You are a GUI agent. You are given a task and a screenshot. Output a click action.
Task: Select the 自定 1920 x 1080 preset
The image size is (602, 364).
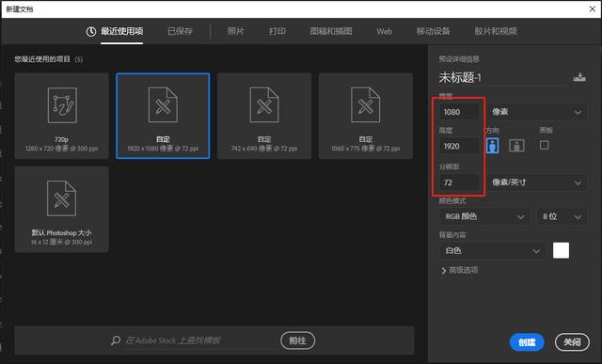click(x=163, y=116)
